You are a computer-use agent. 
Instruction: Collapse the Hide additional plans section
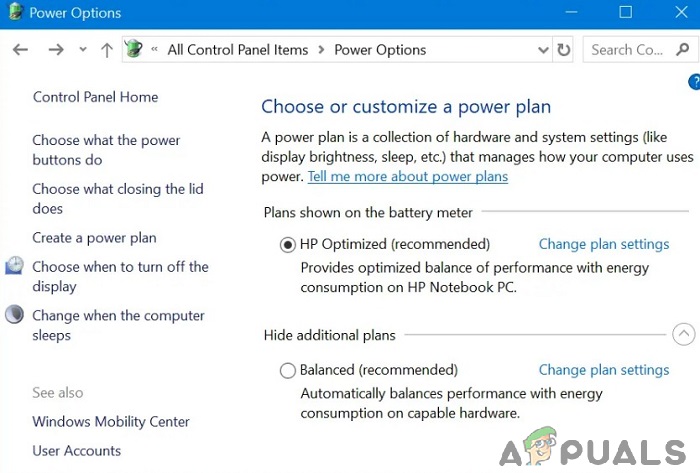point(684,335)
